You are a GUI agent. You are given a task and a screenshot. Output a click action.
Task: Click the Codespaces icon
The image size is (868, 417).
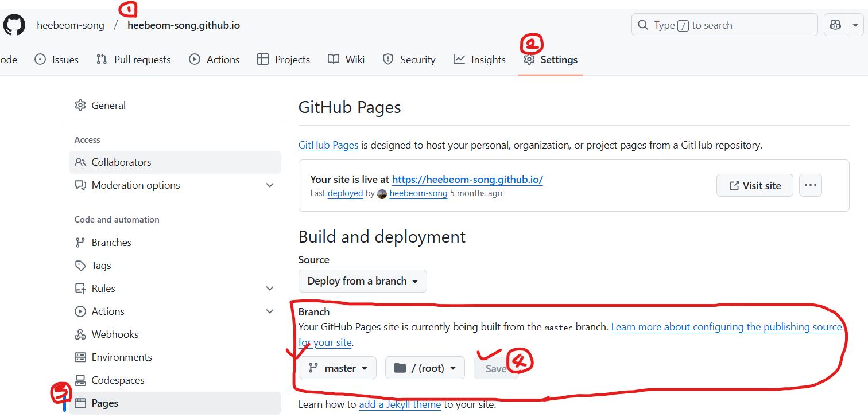pos(80,380)
